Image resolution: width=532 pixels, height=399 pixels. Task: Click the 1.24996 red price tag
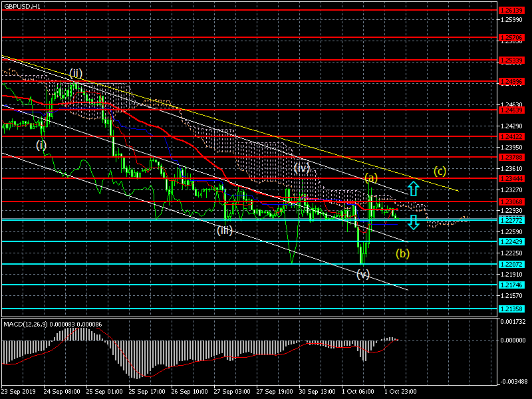pos(511,82)
